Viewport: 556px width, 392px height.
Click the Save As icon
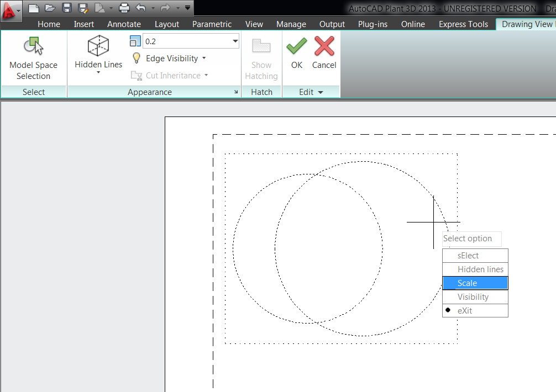point(83,8)
